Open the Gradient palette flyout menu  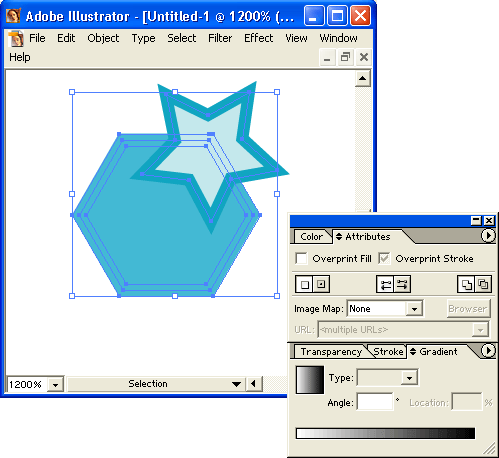[488, 351]
